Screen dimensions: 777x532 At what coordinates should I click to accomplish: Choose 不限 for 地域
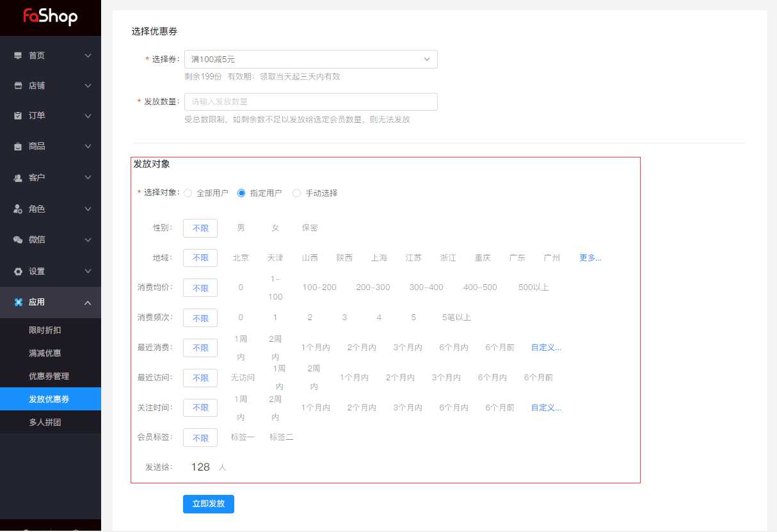pyautogui.click(x=200, y=258)
